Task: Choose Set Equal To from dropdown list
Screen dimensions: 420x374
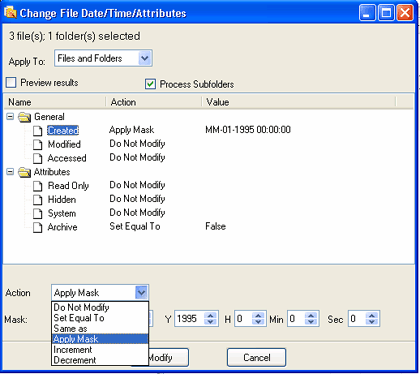Action: (100, 318)
